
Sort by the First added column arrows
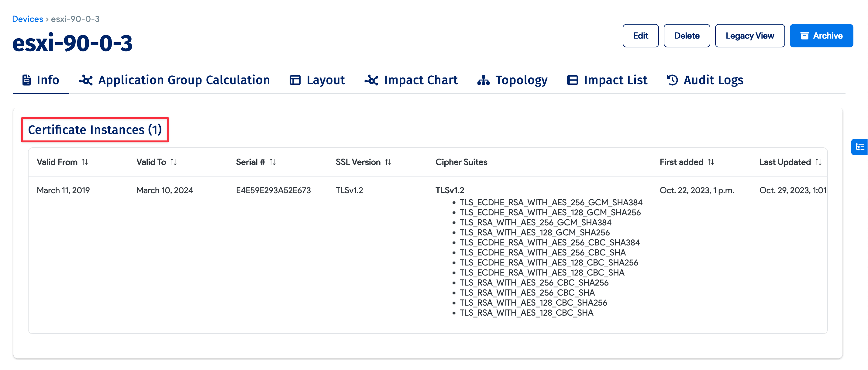click(x=711, y=162)
